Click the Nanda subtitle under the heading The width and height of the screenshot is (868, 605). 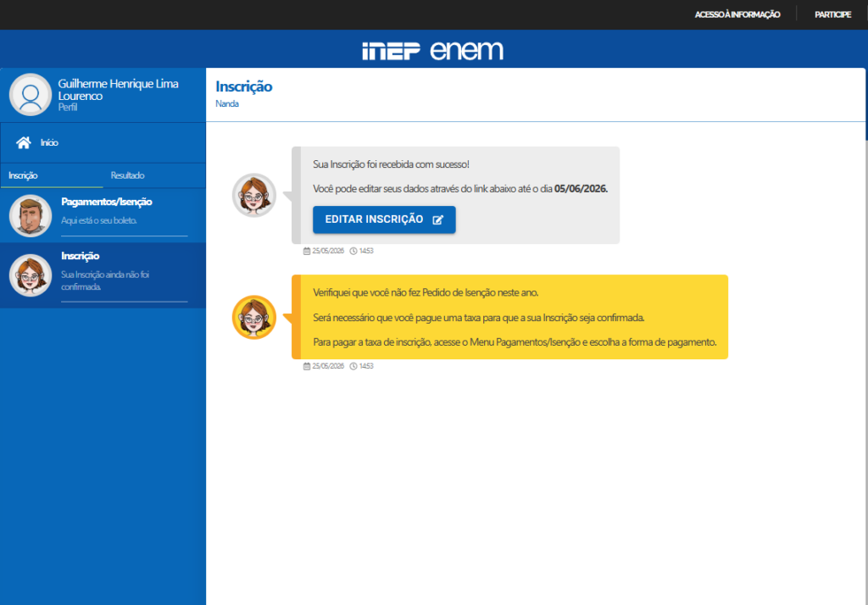pos(227,103)
